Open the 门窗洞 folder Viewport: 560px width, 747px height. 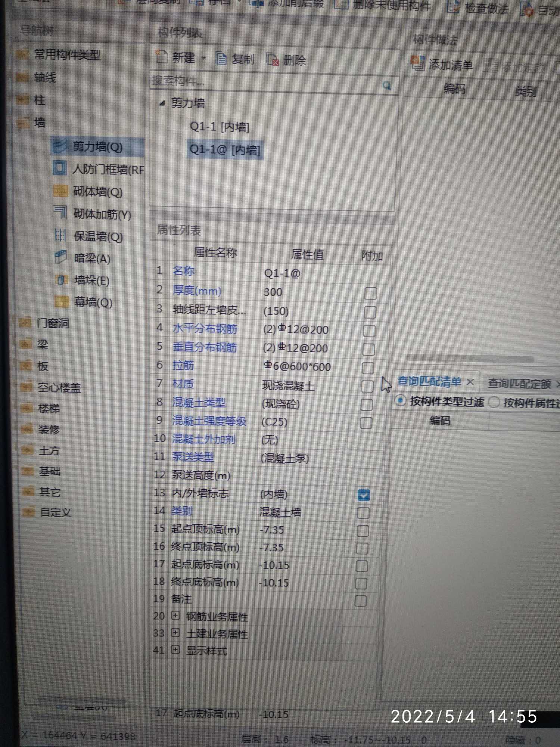25,322
